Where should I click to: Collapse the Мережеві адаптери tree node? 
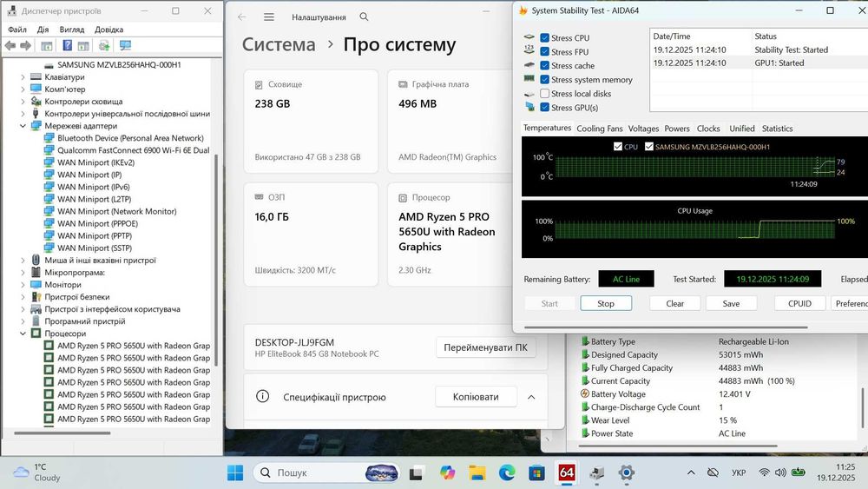tap(23, 126)
